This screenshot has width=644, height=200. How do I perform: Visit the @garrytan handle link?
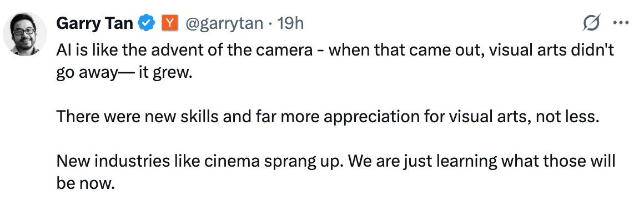pos(225,24)
